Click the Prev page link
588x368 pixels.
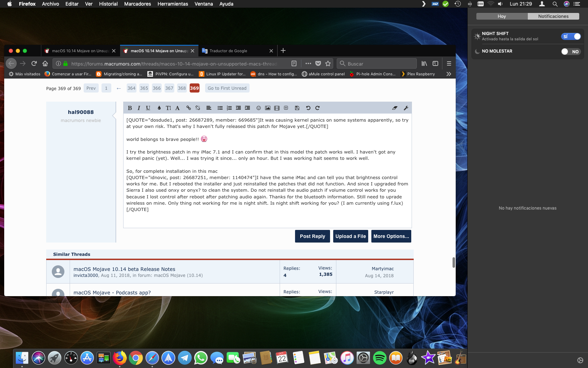click(x=91, y=88)
